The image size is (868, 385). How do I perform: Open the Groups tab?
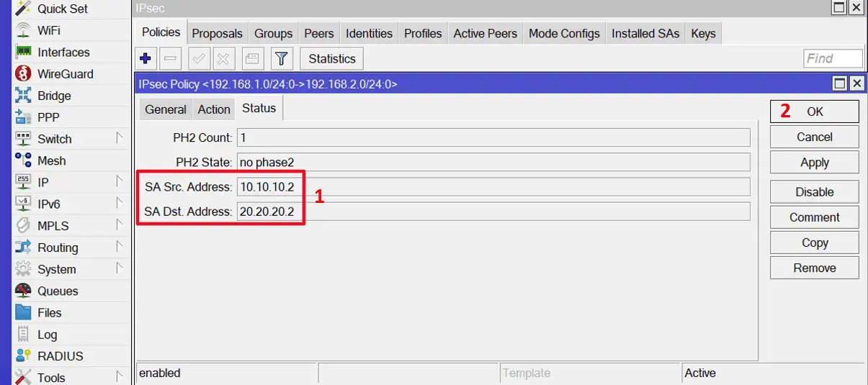pos(274,33)
